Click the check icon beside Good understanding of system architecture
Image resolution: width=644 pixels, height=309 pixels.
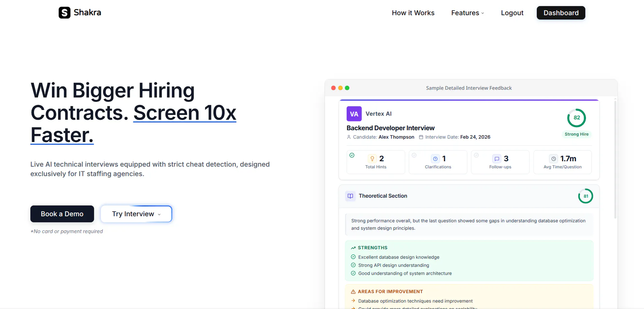(x=353, y=273)
